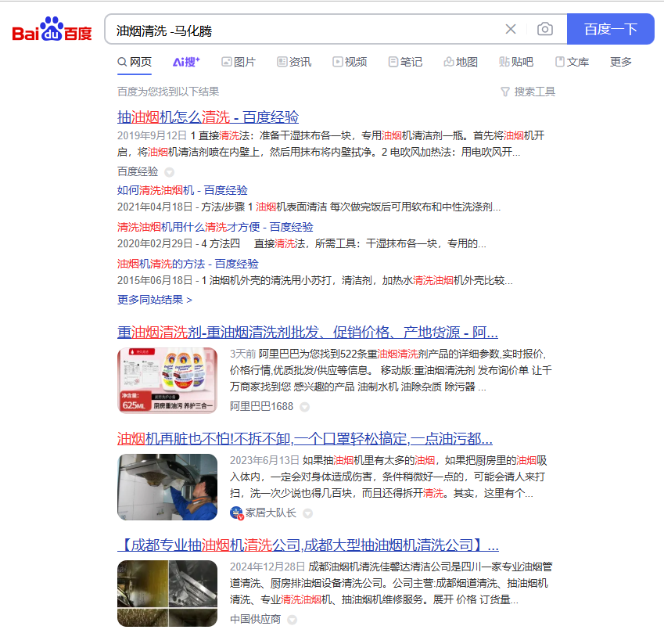The height and width of the screenshot is (644, 664).
Task: Open the 贴吧 tab
Action: pos(516,62)
